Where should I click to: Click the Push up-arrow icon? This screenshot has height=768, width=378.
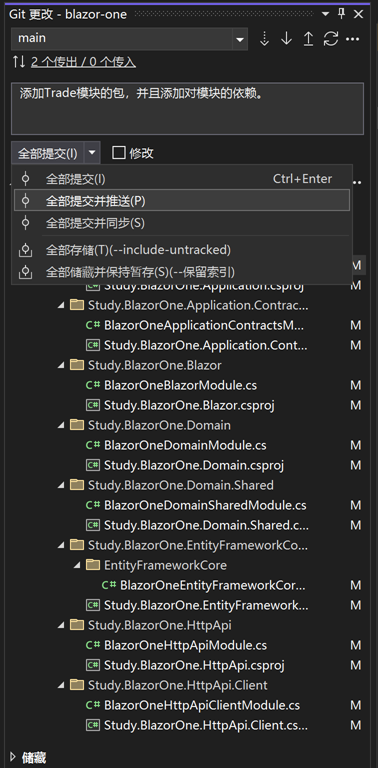pyautogui.click(x=308, y=39)
